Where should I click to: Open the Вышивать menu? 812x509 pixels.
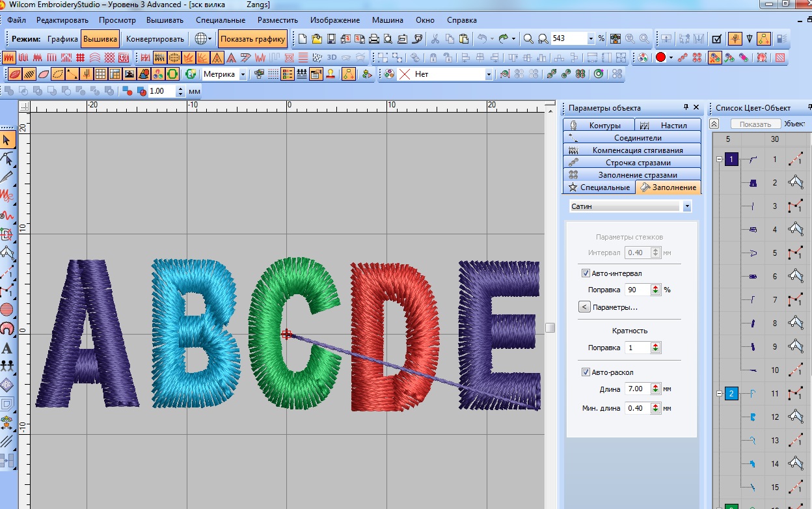click(165, 21)
